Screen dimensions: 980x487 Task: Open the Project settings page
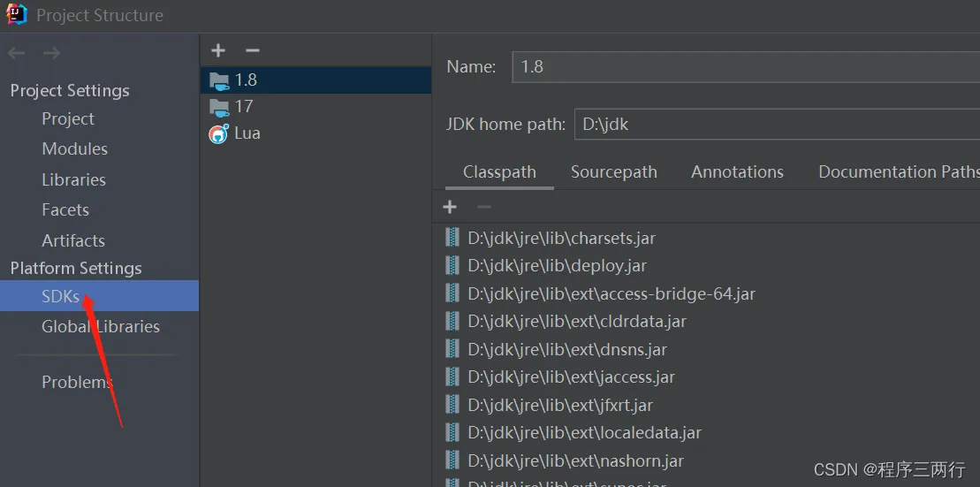click(x=67, y=118)
